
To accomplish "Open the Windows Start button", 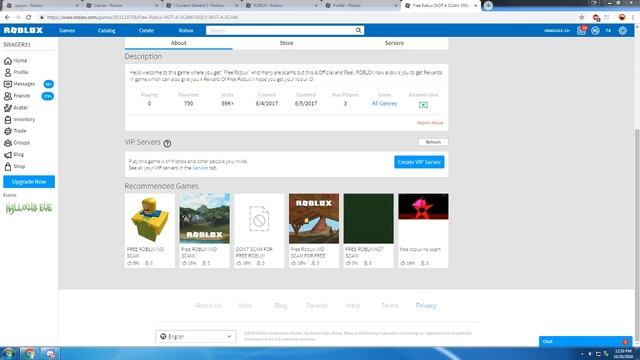I will coord(8,353).
